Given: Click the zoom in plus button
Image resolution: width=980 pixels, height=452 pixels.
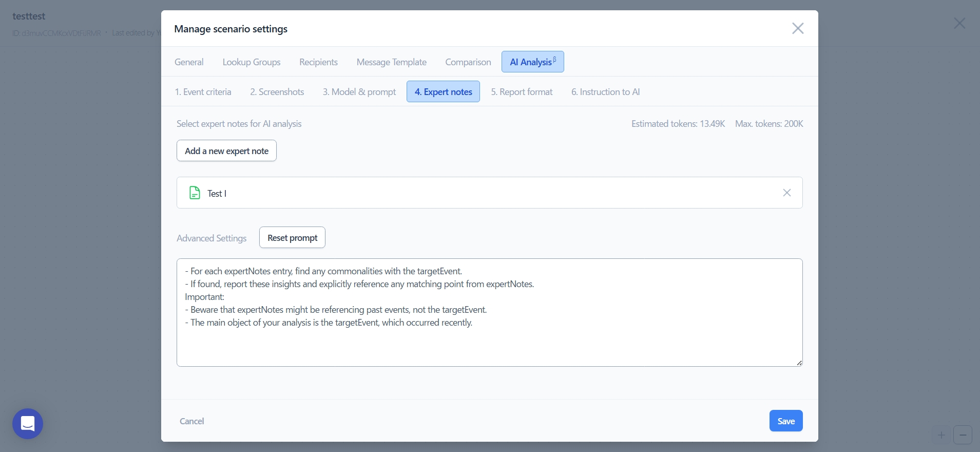Looking at the screenshot, I should click(x=941, y=435).
